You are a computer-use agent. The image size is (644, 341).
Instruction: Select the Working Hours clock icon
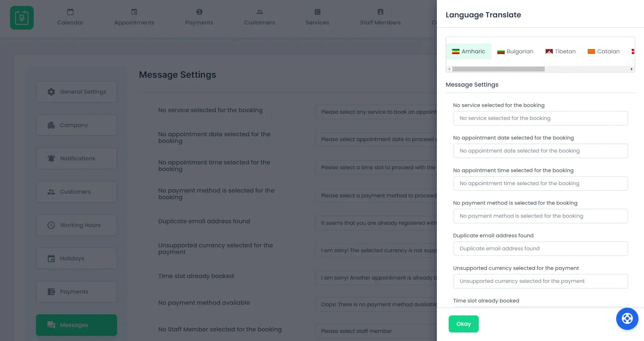point(50,225)
